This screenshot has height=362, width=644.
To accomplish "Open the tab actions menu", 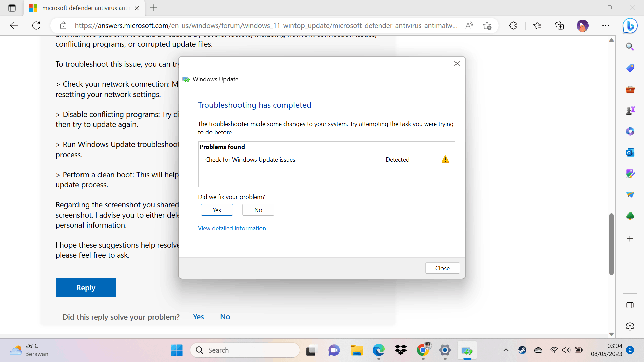I will 12,8.
